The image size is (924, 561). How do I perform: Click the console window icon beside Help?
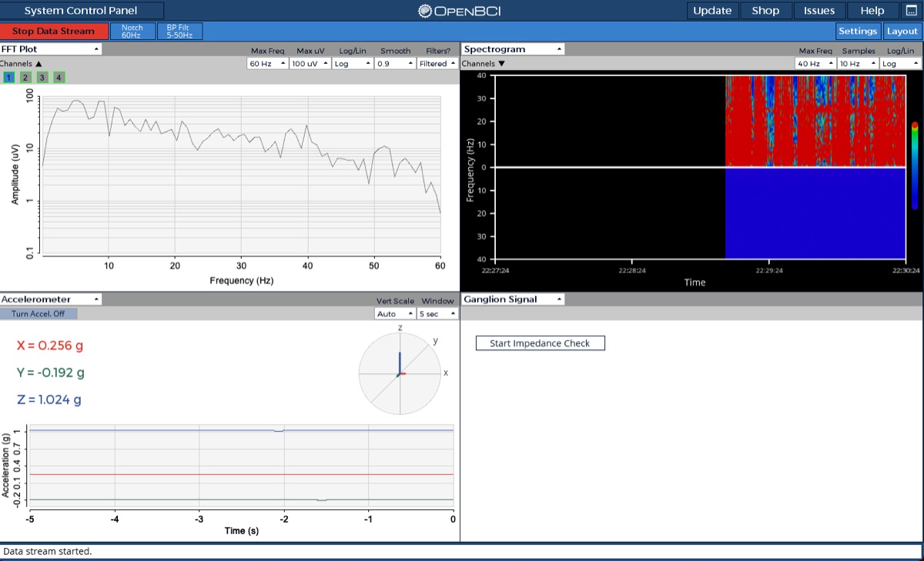click(911, 11)
